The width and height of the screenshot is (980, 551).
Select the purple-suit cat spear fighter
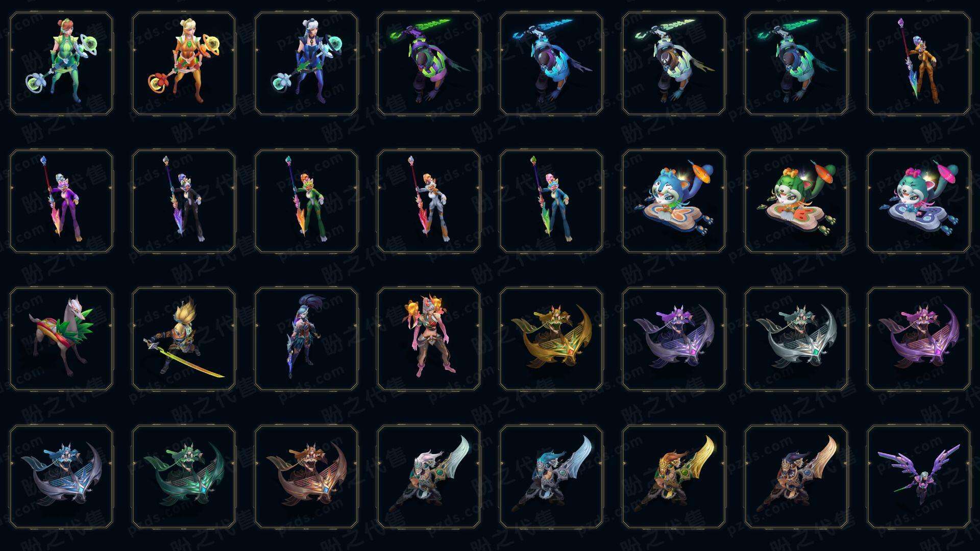tap(61, 201)
